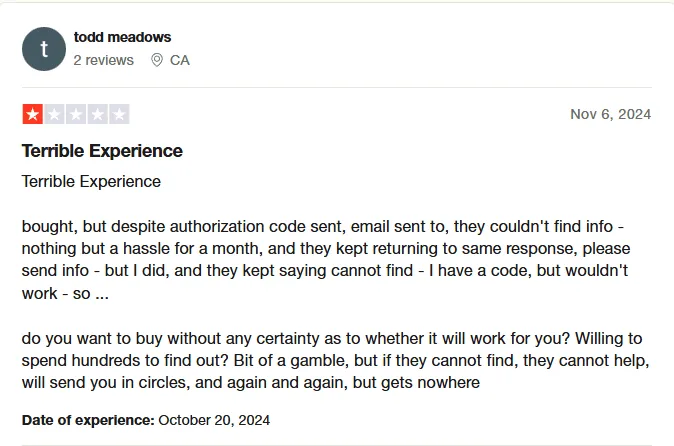Viewport: 674px width, 446px height.
Task: Open todd meadows reviewer profile name
Action: pyautogui.click(x=121, y=37)
